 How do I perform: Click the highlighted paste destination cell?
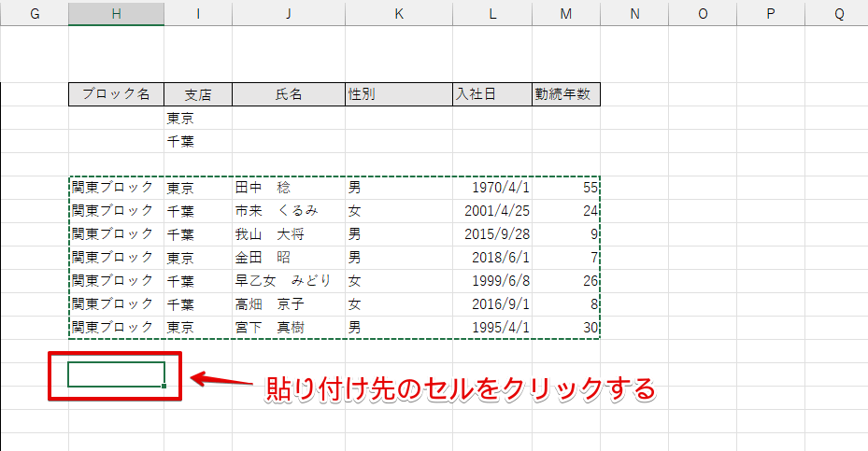(116, 374)
